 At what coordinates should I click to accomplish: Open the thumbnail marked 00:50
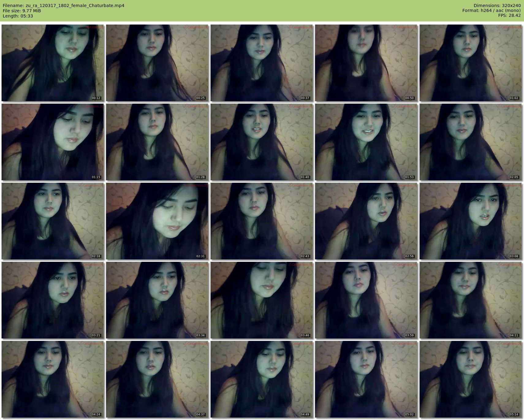click(x=366, y=63)
